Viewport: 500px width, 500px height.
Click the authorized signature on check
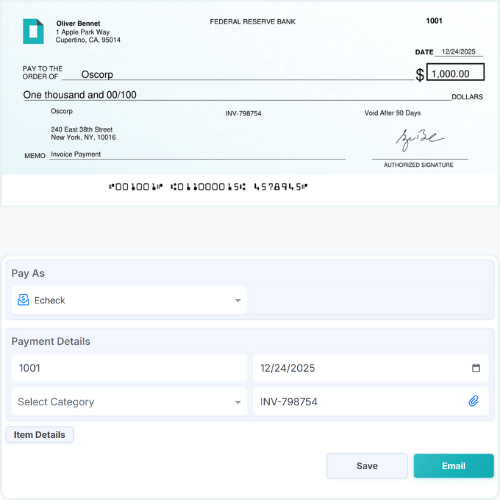(x=420, y=140)
